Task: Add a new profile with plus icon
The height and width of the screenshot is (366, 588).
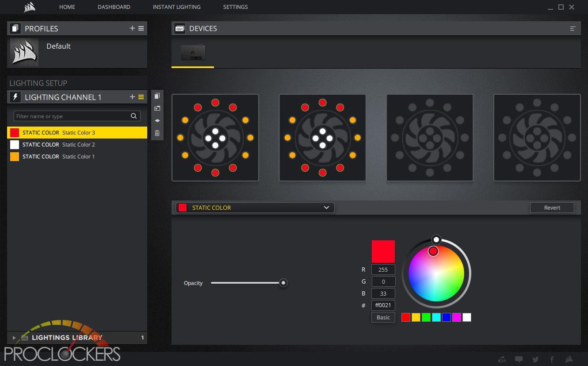Action: pyautogui.click(x=132, y=28)
